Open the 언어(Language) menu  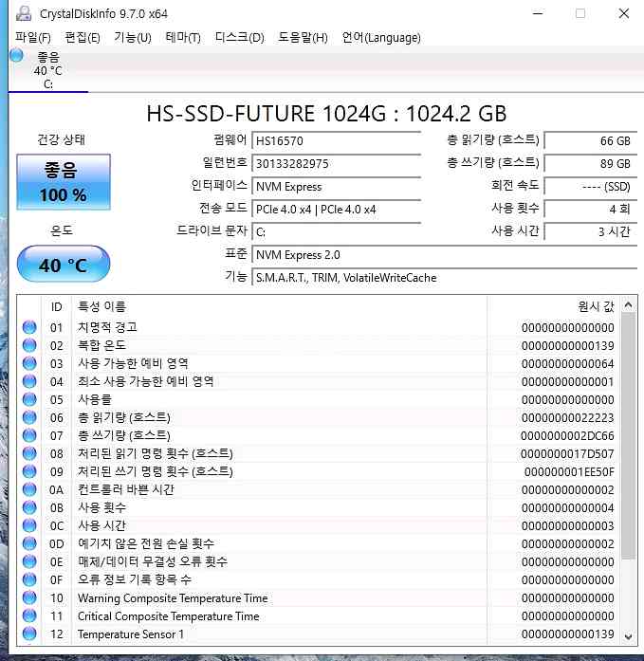coord(381,38)
